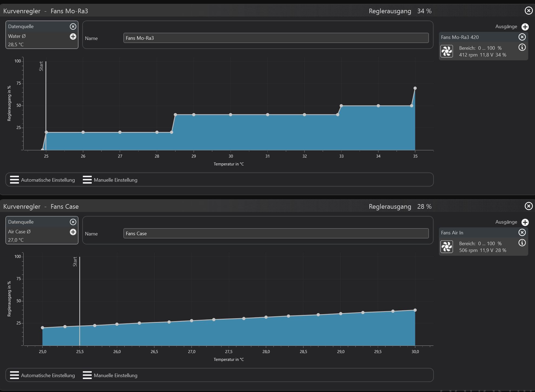Click the Fans Mo-Ra3 420 fan icon
The image size is (535, 392).
coord(447,51)
